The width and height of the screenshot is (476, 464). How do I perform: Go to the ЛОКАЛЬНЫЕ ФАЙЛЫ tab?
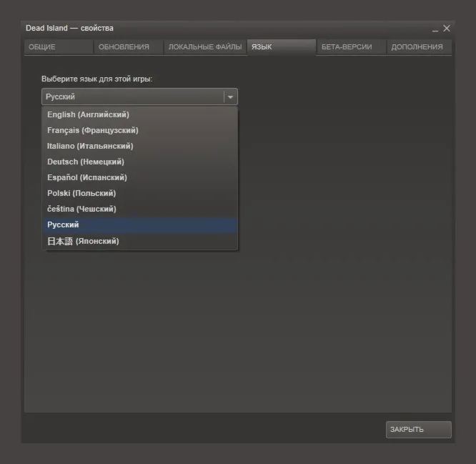click(205, 47)
